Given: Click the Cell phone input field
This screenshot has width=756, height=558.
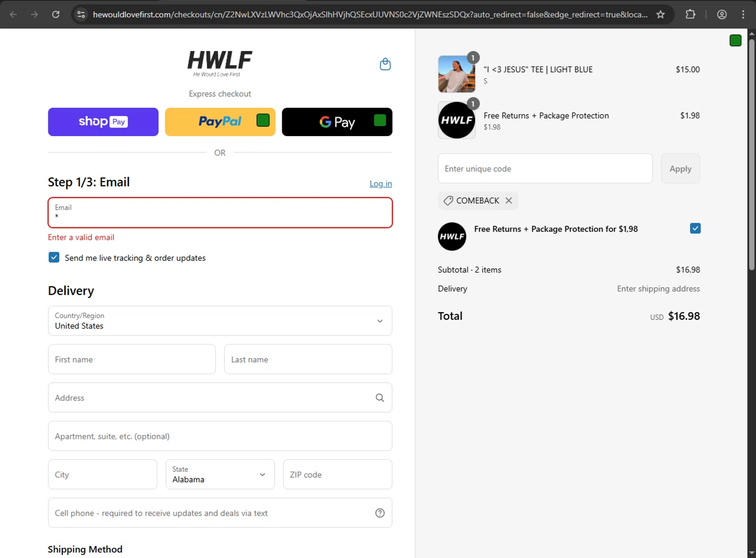Looking at the screenshot, I should pyautogui.click(x=220, y=513).
